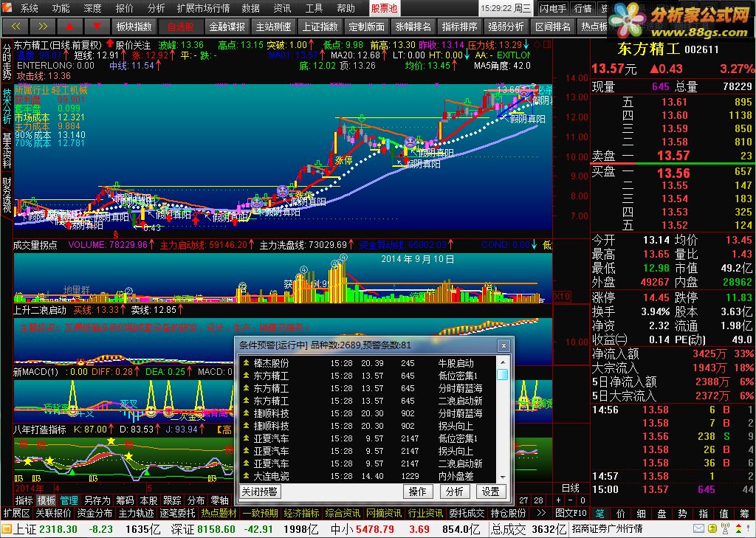Select 亚夏汽车 二浪启动新 alert row

click(x=366, y=463)
